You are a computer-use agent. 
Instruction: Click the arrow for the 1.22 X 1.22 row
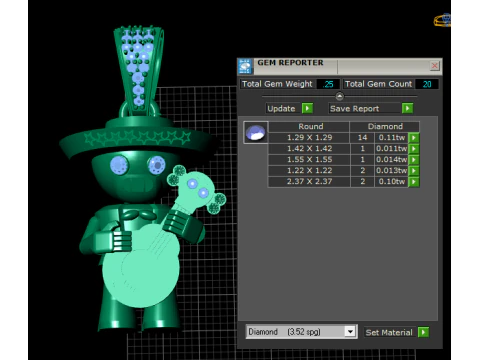tap(414, 171)
